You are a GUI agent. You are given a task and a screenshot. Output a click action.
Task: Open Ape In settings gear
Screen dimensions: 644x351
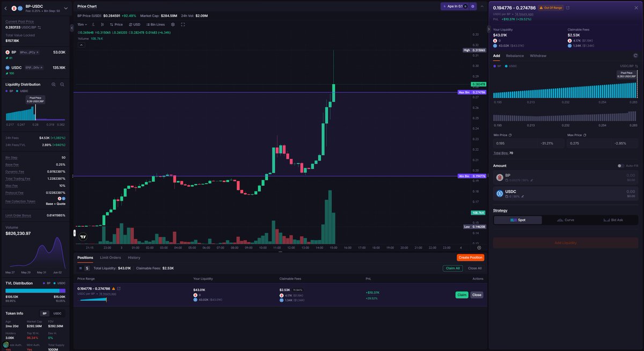tap(473, 6)
